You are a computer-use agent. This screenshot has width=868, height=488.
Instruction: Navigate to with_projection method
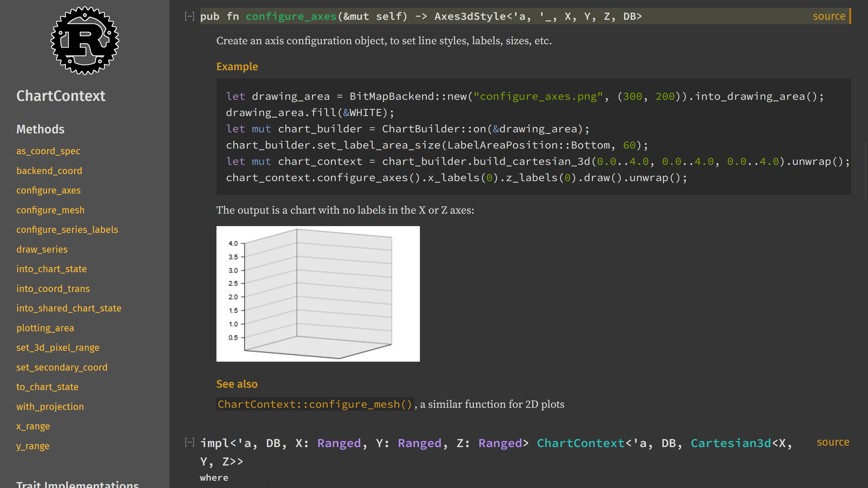50,406
